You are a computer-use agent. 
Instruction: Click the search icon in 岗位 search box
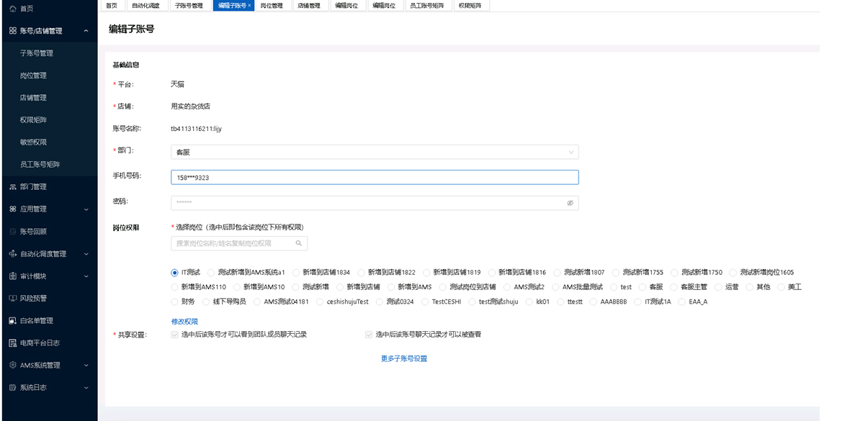tap(299, 243)
